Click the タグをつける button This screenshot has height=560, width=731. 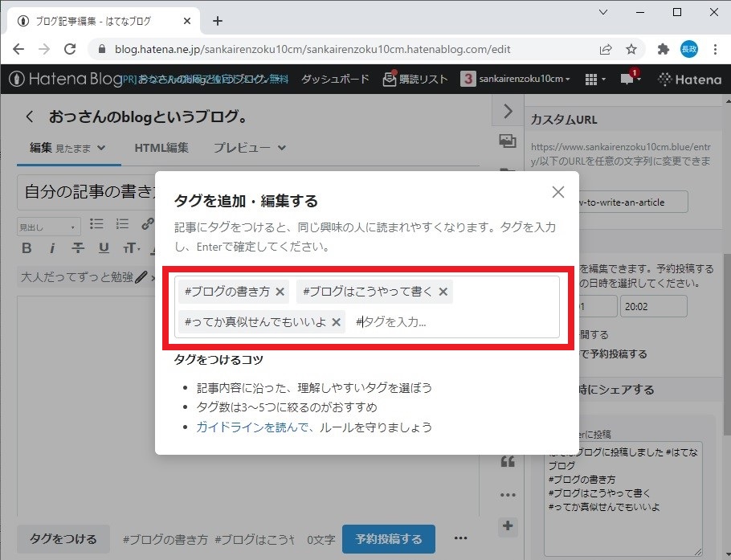coord(63,539)
